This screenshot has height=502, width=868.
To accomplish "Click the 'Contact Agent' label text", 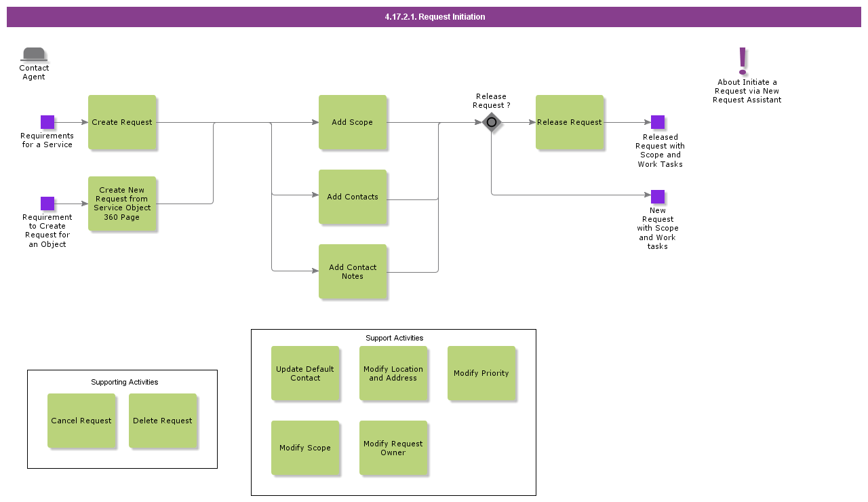I will [34, 73].
